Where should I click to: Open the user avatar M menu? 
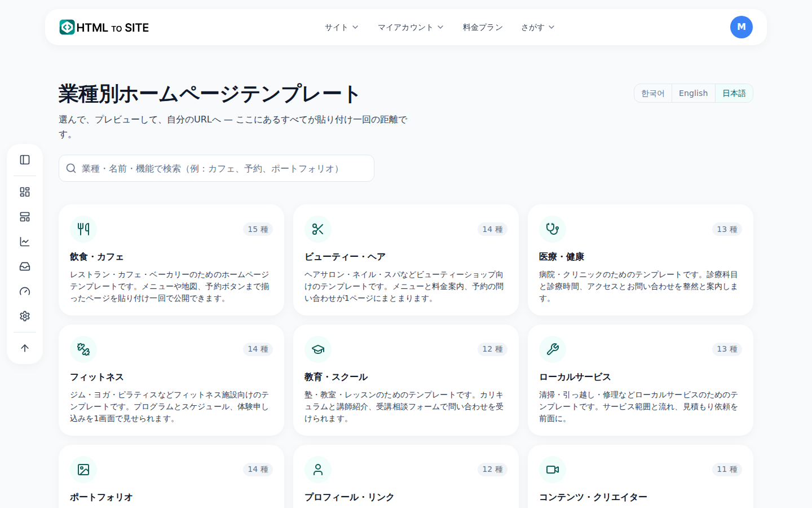[741, 27]
